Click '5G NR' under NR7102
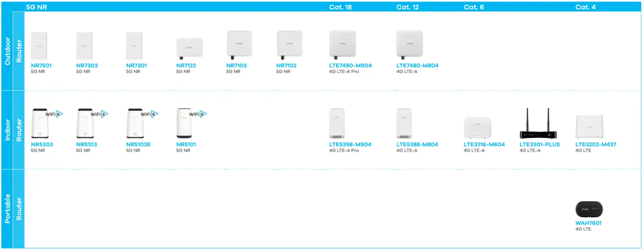The height and width of the screenshot is (251, 644). coord(284,71)
